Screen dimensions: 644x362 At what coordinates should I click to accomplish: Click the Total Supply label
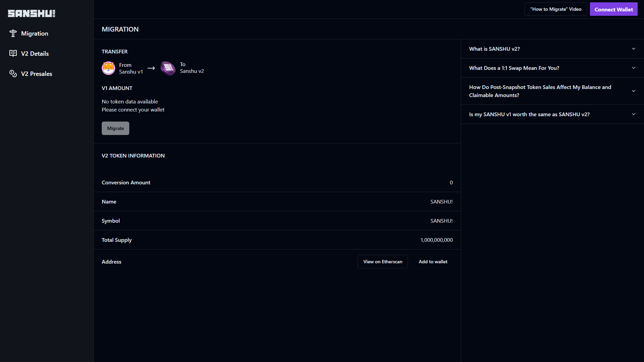117,240
